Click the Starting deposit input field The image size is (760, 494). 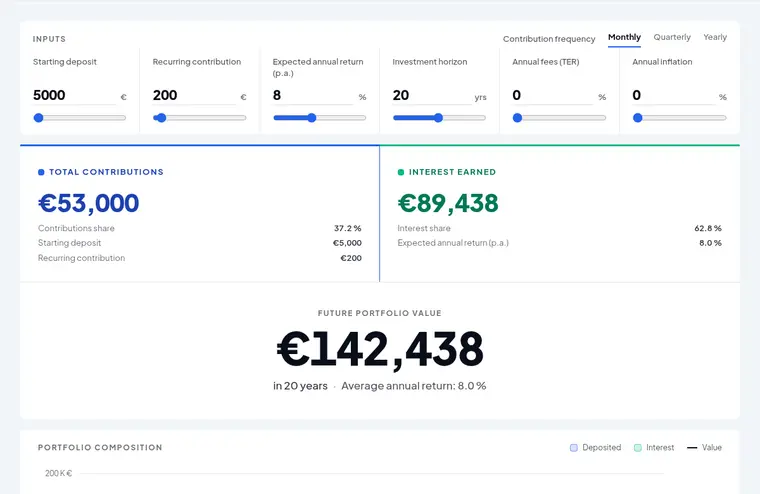pos(75,95)
